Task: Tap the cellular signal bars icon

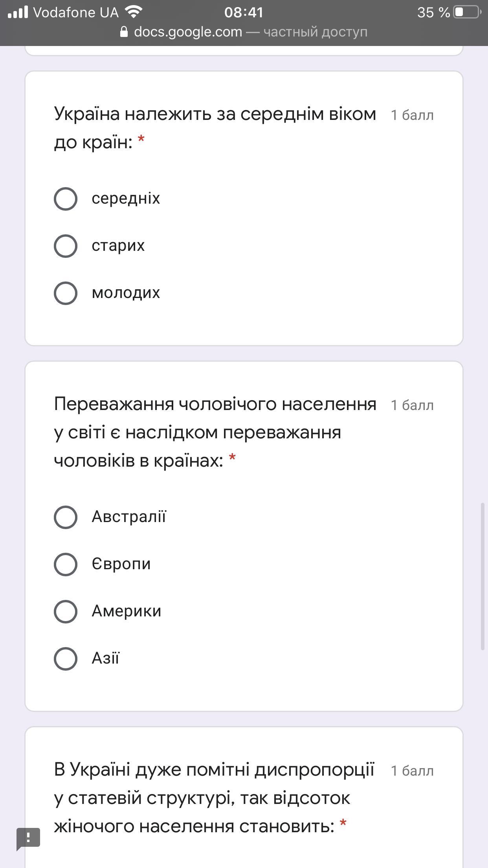Action: tap(18, 12)
